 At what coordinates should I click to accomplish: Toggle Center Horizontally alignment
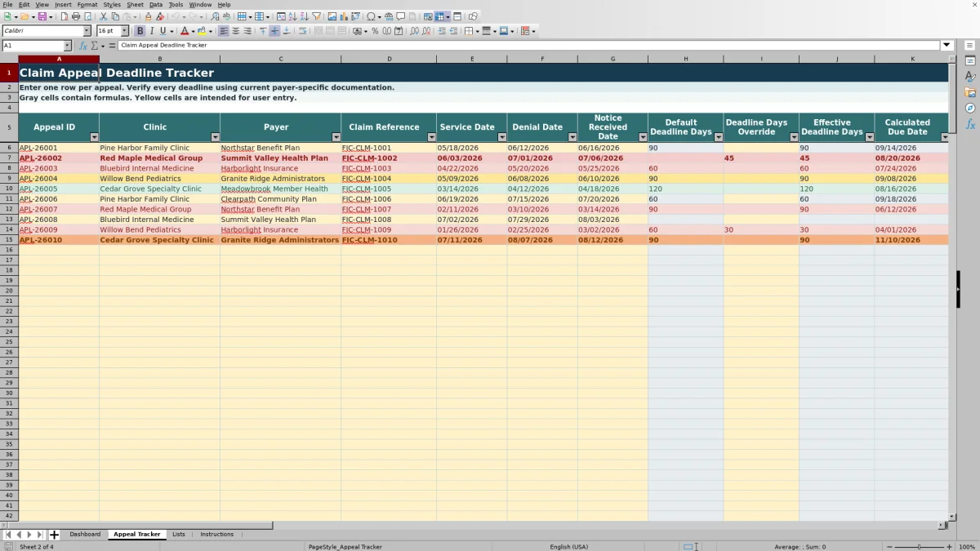point(235,31)
